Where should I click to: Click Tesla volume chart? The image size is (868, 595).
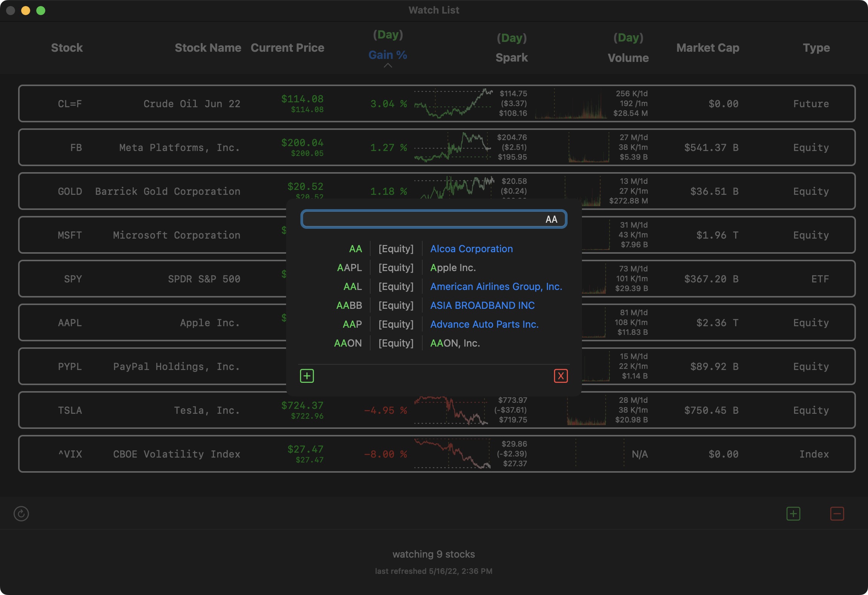[x=586, y=410]
